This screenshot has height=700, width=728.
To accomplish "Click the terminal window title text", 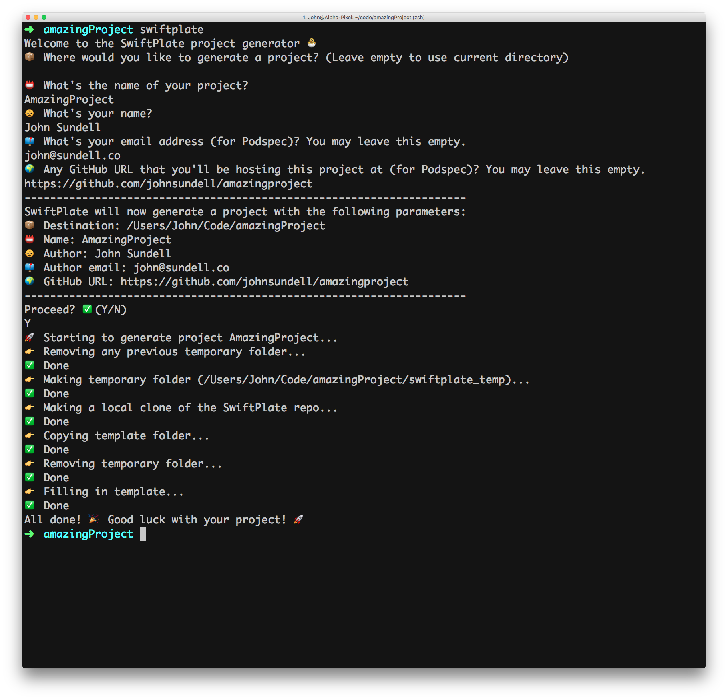I will (364, 17).
